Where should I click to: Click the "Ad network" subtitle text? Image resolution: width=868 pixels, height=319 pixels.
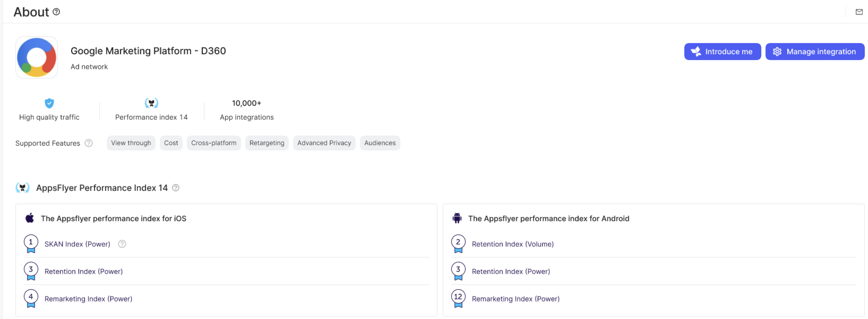click(x=89, y=67)
